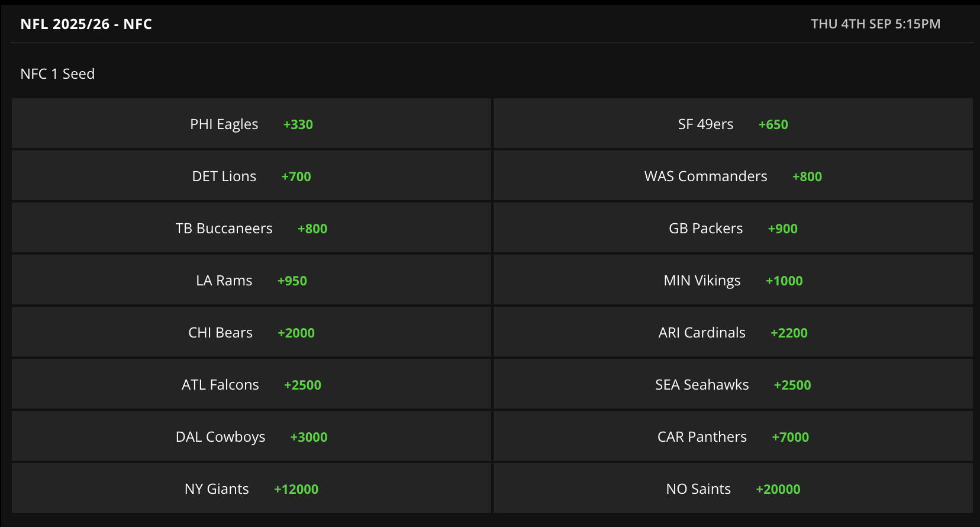Screen dimensions: 980x527
Task: Choose GB Packers +900 bet
Action: click(x=733, y=228)
